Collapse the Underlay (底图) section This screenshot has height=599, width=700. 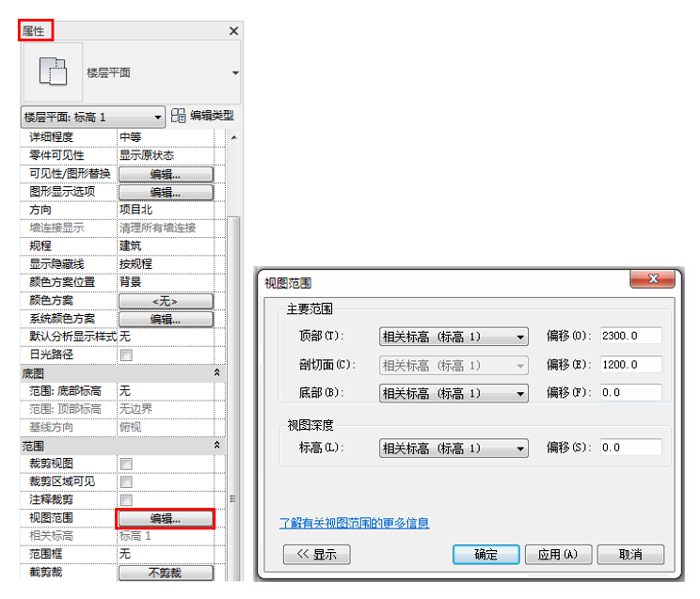point(218,373)
